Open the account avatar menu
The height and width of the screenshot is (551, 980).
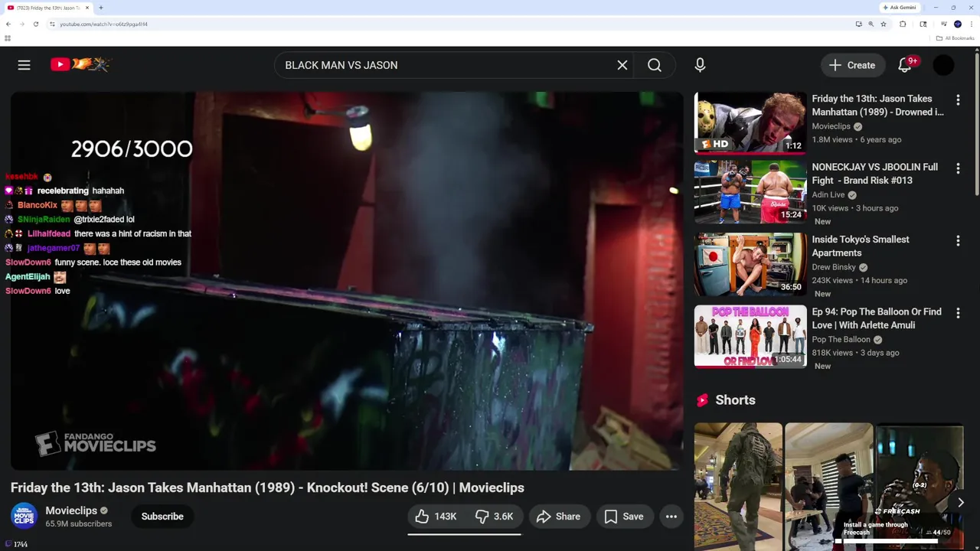(x=944, y=65)
